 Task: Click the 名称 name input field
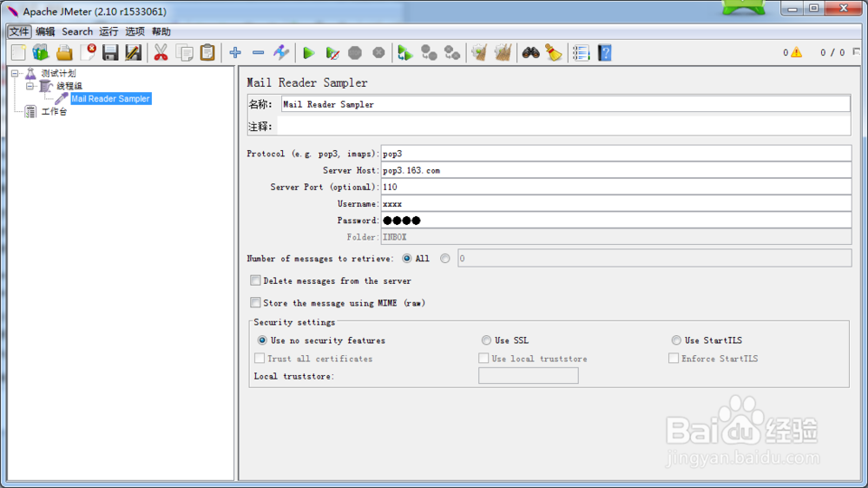(x=566, y=104)
